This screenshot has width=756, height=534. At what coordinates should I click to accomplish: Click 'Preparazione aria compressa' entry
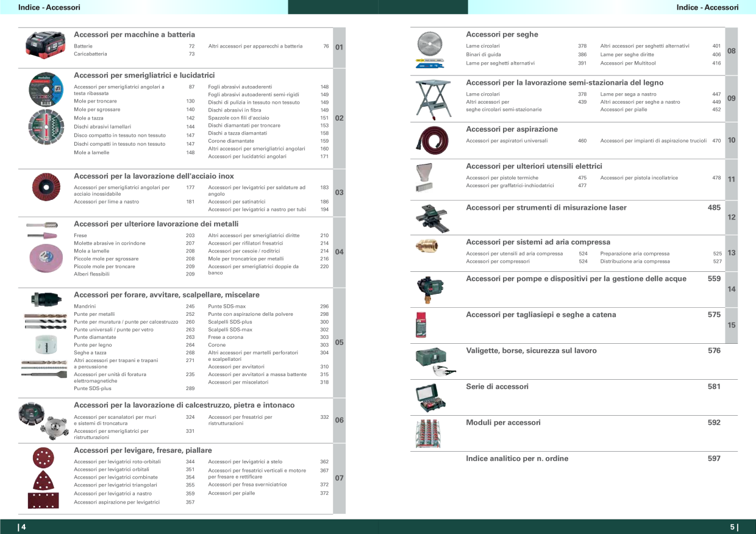tap(635, 254)
